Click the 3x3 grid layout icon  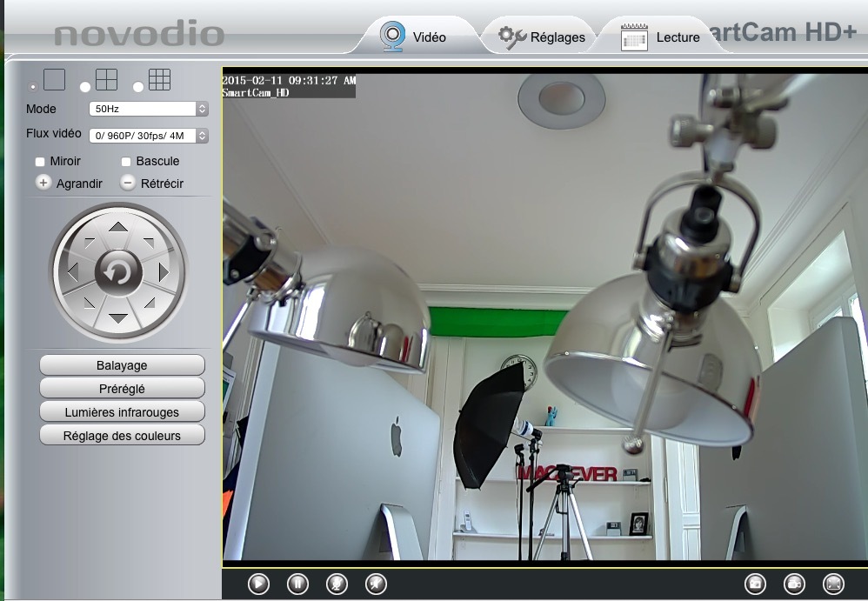[x=159, y=79]
